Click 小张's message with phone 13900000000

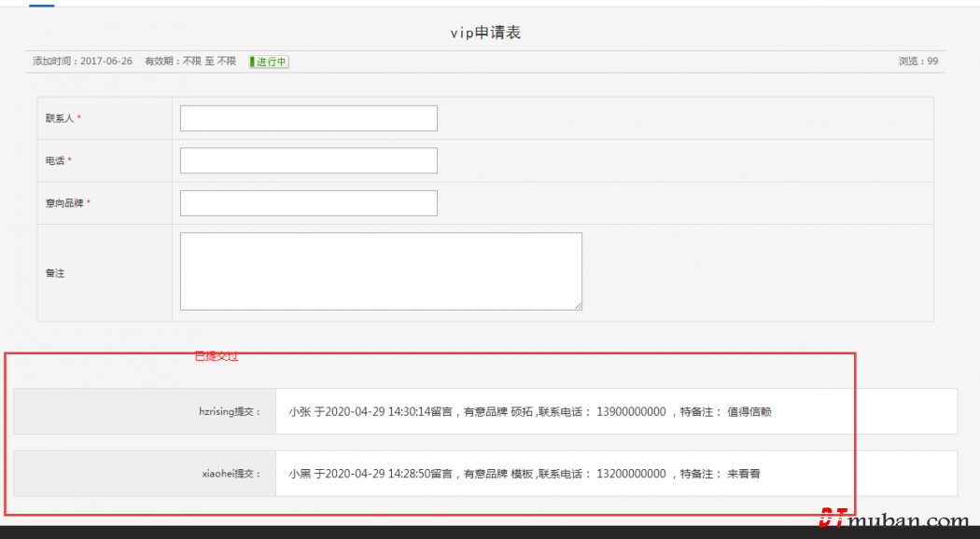[x=529, y=411]
